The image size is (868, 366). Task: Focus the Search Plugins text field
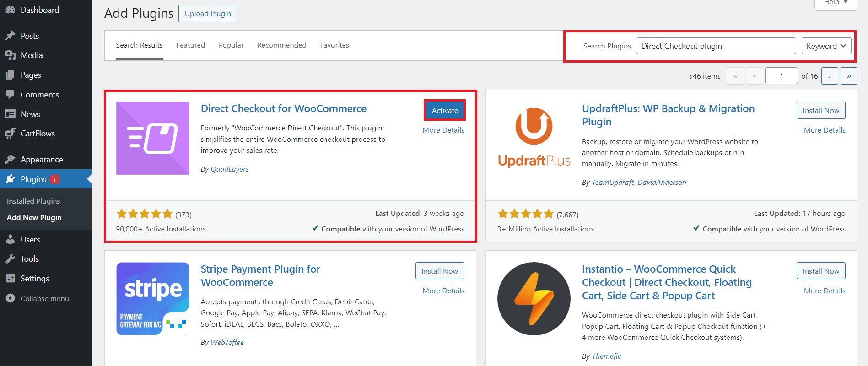(715, 46)
